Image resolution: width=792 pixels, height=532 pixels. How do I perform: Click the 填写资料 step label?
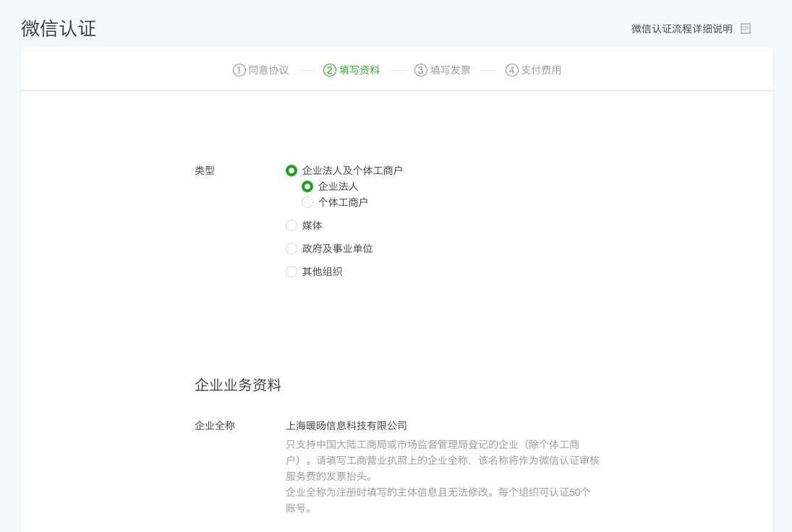point(358,69)
